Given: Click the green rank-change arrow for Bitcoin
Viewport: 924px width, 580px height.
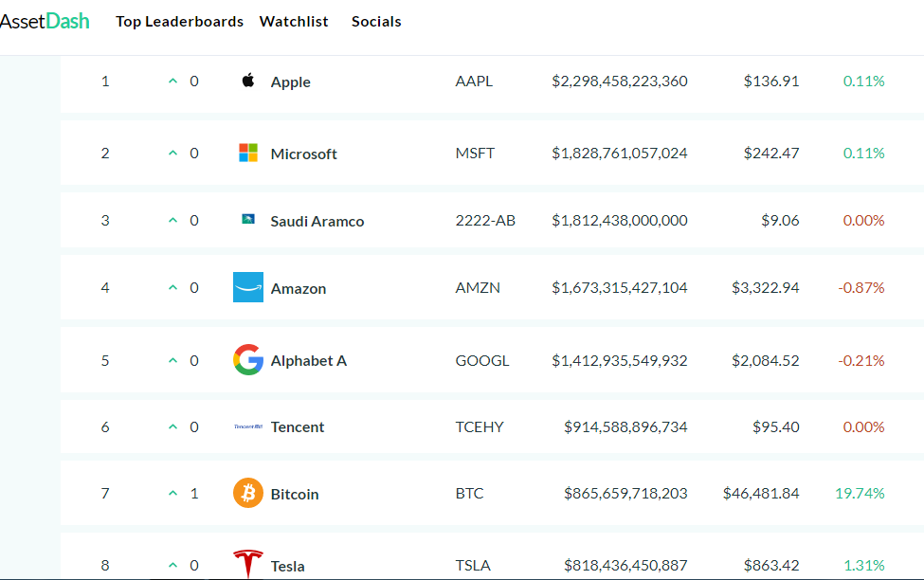Looking at the screenshot, I should point(172,493).
